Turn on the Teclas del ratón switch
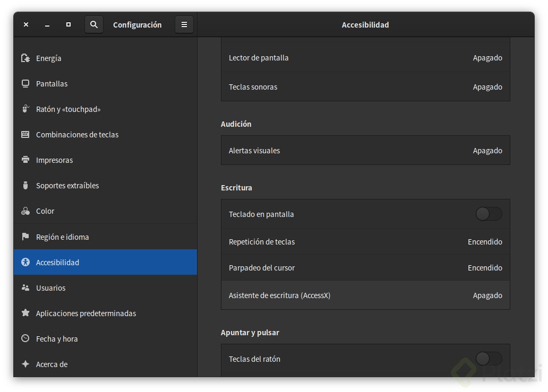Image resolution: width=548 pixels, height=392 pixels. [x=489, y=359]
